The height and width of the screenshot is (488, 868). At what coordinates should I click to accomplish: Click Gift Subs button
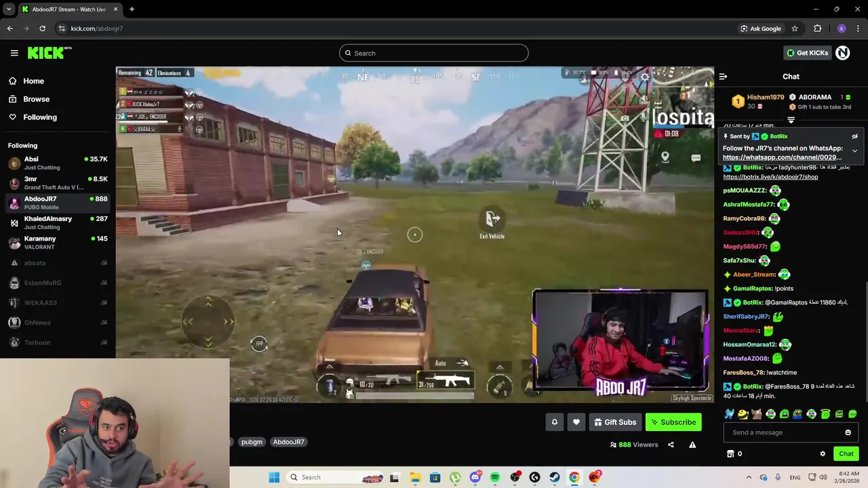tap(615, 422)
